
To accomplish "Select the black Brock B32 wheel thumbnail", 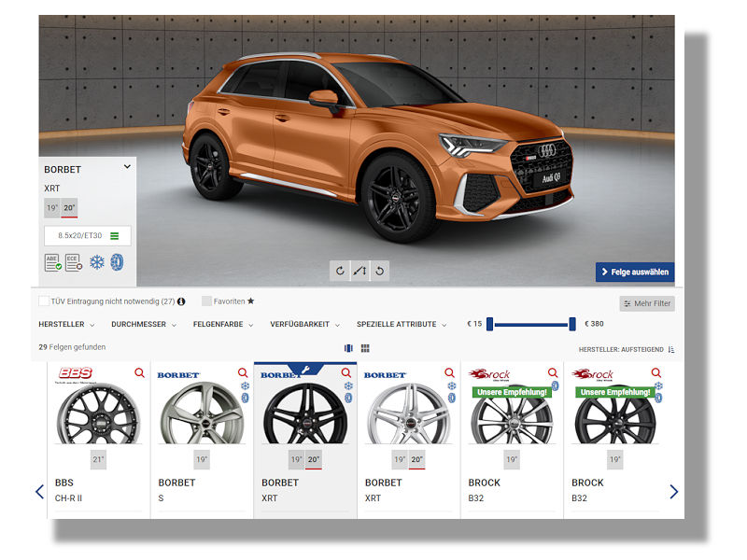I will [x=615, y=414].
